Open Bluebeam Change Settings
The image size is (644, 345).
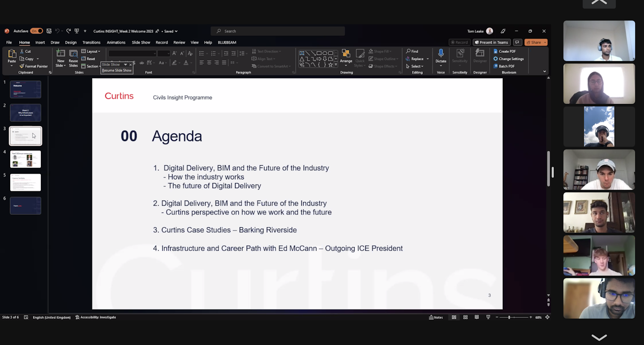coord(508,59)
